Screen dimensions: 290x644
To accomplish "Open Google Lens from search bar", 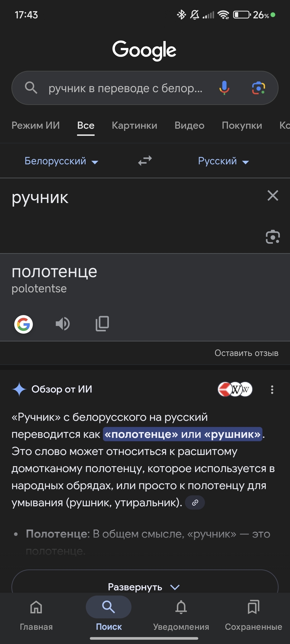I will [x=258, y=88].
